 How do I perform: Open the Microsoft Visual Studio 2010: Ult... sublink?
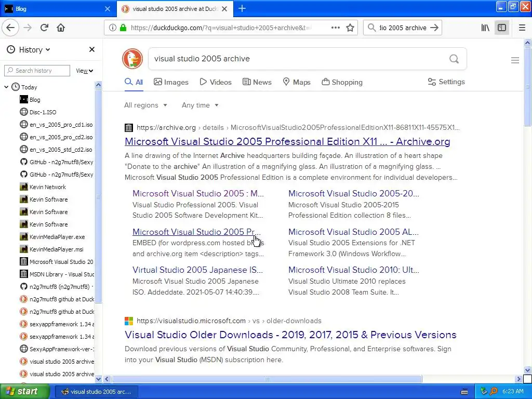coord(353,270)
